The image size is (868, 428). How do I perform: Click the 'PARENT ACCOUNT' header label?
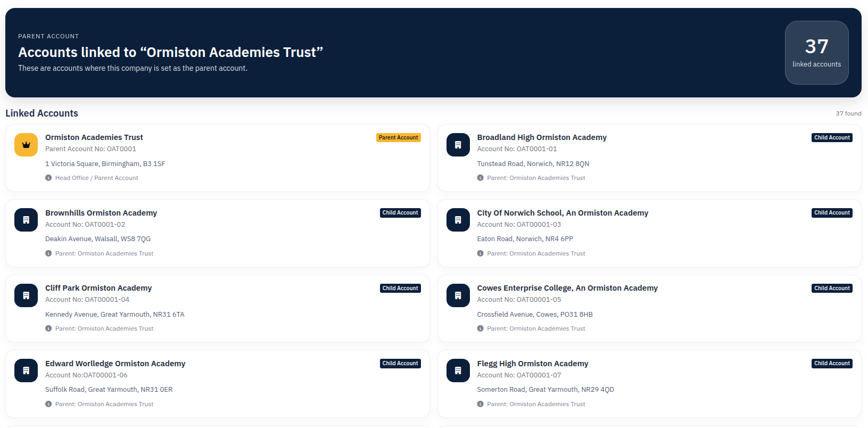coord(48,36)
